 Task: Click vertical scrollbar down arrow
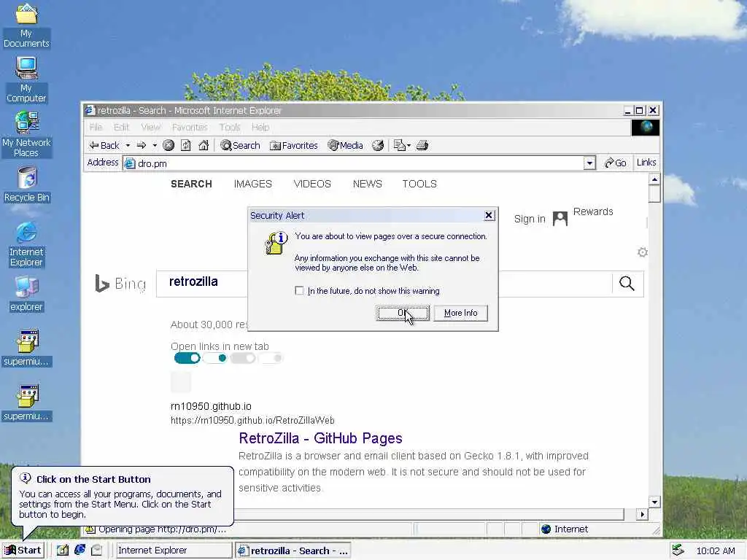(x=654, y=502)
